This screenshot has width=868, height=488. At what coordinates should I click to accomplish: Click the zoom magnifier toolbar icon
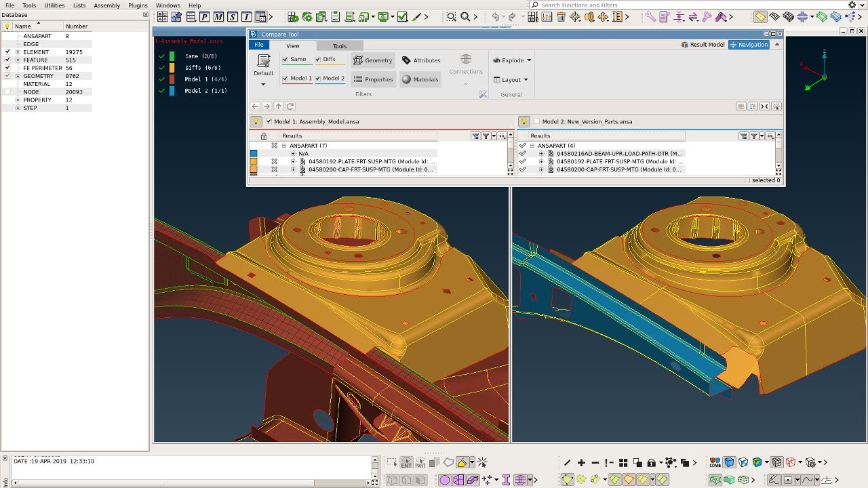point(452,17)
